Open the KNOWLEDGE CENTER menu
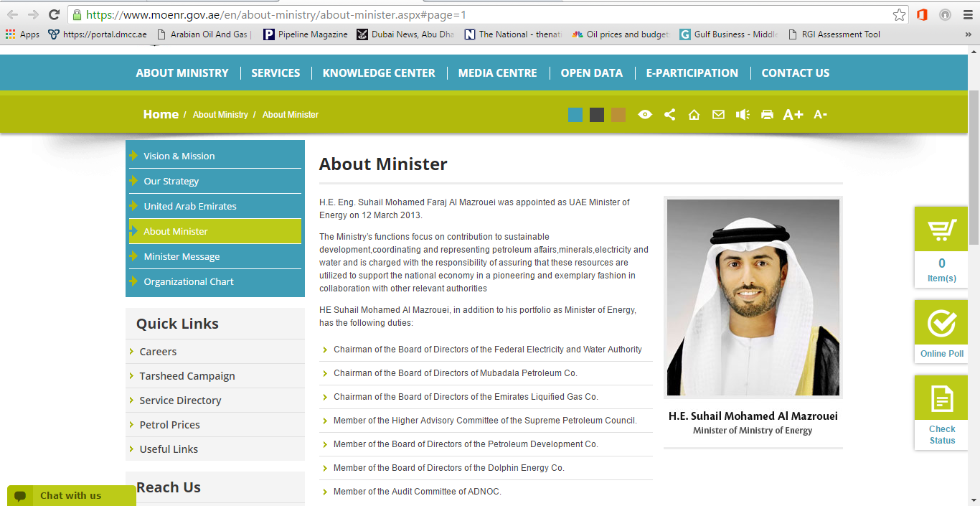Screen dimensions: 980x506 pyautogui.click(x=379, y=73)
